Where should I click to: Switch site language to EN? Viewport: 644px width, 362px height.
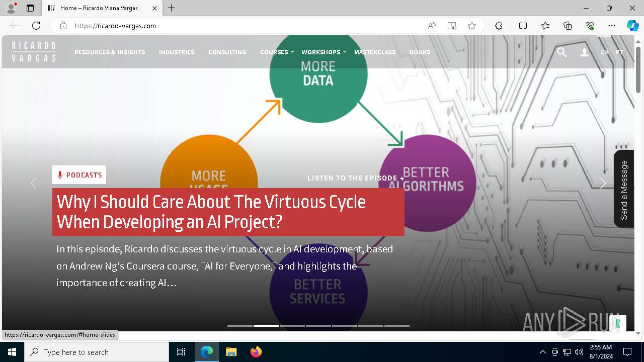[x=604, y=52]
